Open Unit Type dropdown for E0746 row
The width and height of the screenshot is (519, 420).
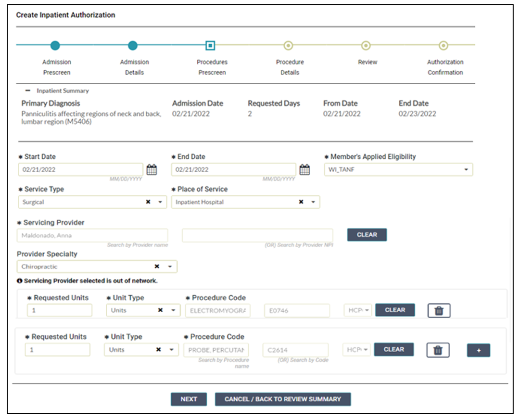tap(173, 311)
